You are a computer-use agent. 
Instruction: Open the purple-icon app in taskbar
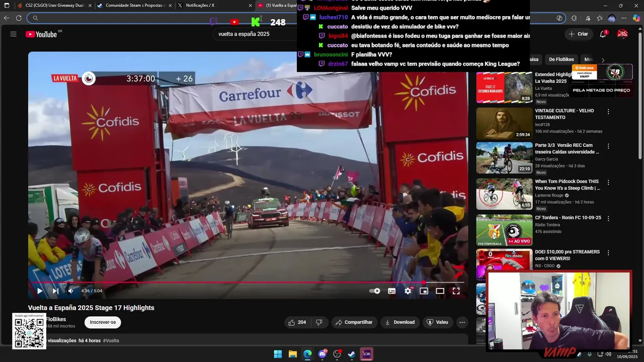[367, 354]
